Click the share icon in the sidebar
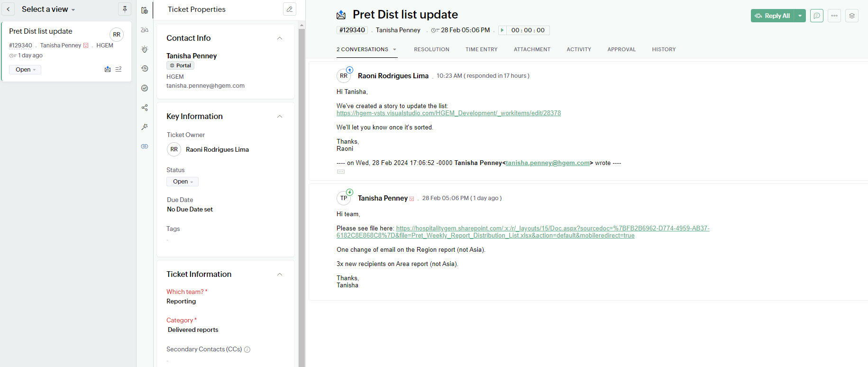The height and width of the screenshot is (367, 868). tap(145, 108)
